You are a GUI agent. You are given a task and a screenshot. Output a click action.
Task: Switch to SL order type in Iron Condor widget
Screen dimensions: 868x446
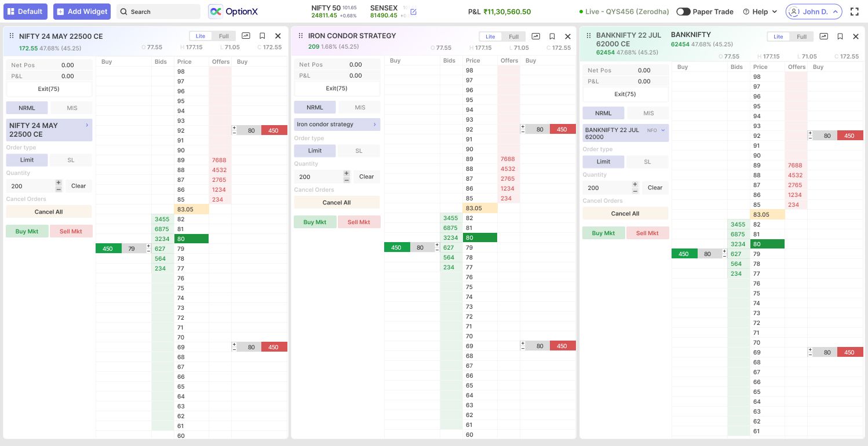point(359,151)
